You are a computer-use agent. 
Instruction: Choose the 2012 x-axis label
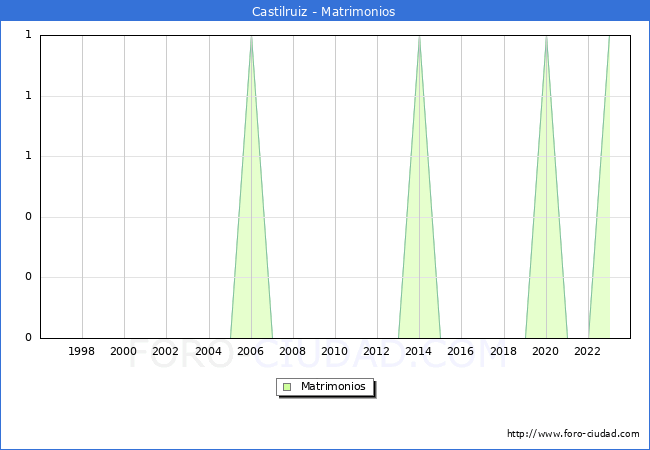tap(376, 351)
